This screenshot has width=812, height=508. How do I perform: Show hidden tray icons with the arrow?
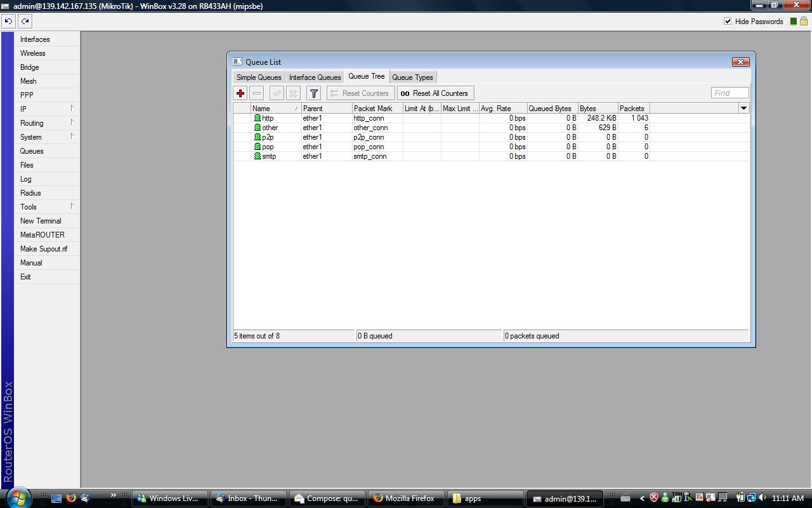tap(642, 498)
